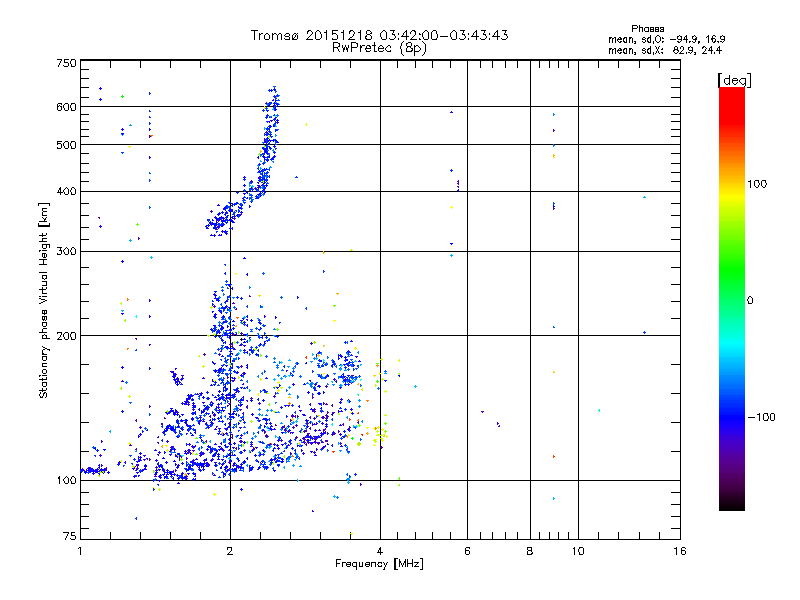Click the "600" height axis tick label
The image size is (800, 600).
pos(66,107)
